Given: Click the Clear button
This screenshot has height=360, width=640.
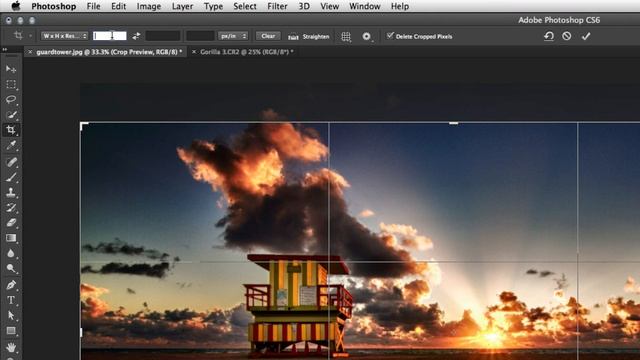Looking at the screenshot, I should (268, 36).
